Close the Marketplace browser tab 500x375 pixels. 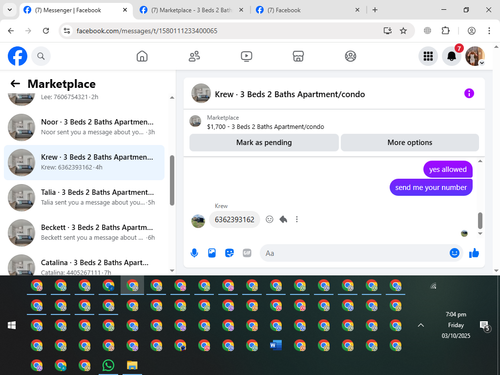(241, 10)
